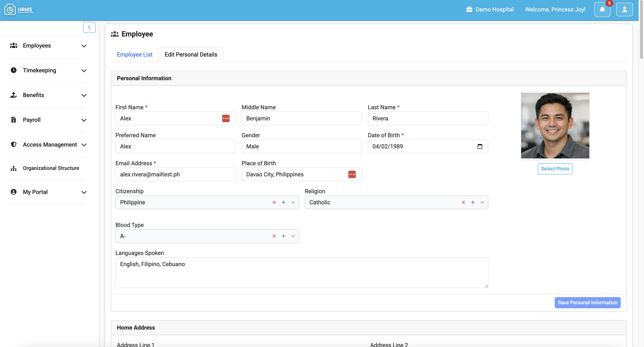The width and height of the screenshot is (644, 347).
Task: Focus the Languages Spoken text area
Action: coord(302,273)
